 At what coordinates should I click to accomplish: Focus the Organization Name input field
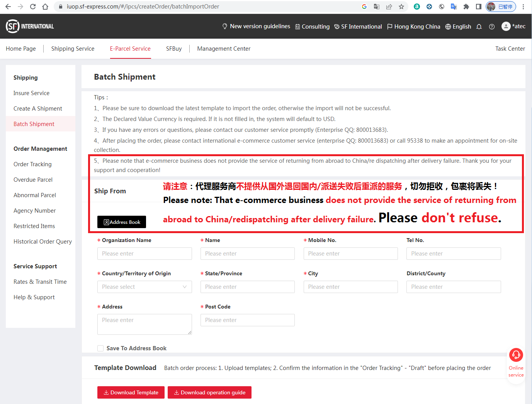144,254
